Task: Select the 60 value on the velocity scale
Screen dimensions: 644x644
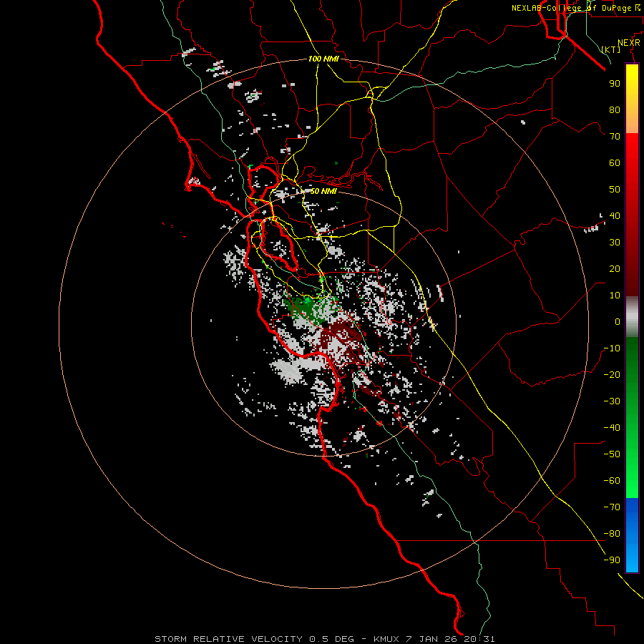Action: (x=615, y=162)
